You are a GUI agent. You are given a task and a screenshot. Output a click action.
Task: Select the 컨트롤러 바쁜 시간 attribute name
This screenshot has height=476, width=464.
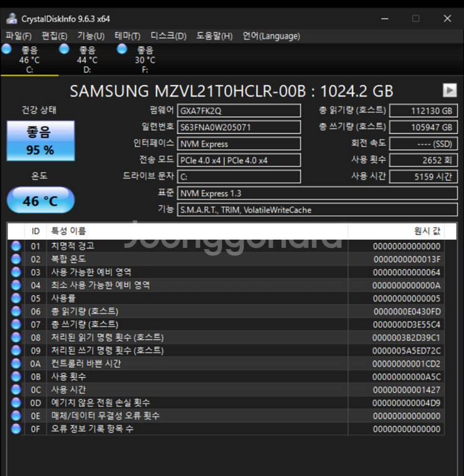(x=86, y=363)
